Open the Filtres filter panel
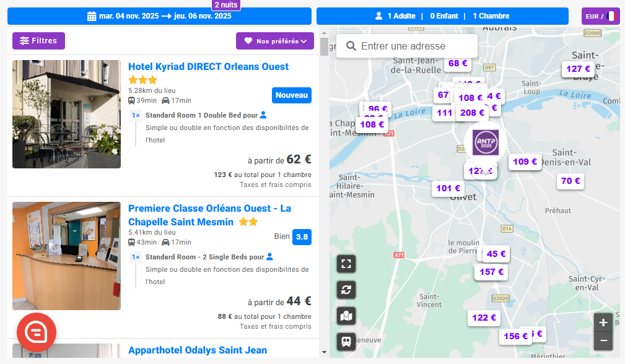Screen dimensions: 625x364 click(38, 41)
